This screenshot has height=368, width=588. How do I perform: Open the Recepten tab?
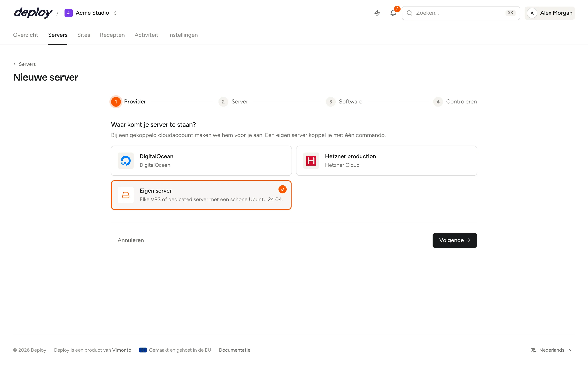click(x=112, y=35)
